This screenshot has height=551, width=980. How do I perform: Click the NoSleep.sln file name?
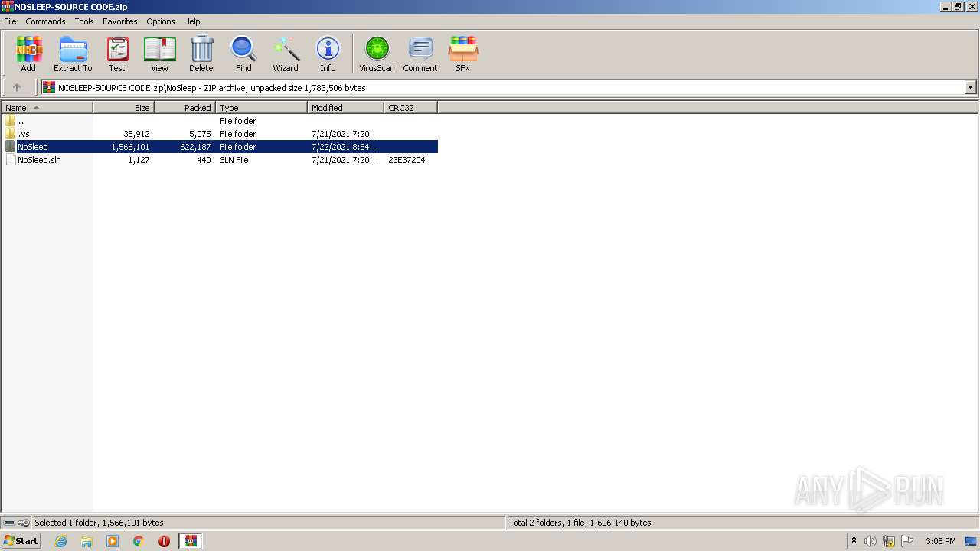click(x=39, y=160)
